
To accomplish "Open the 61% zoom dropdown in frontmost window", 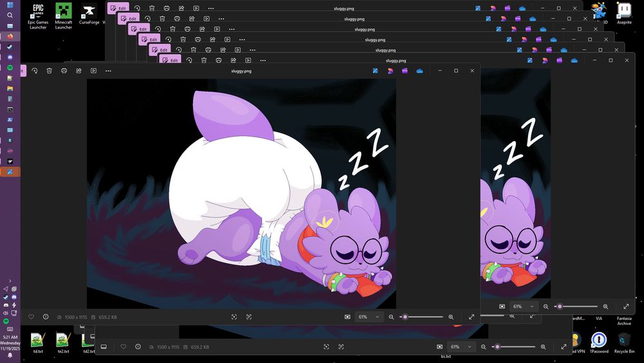I will pos(369,317).
